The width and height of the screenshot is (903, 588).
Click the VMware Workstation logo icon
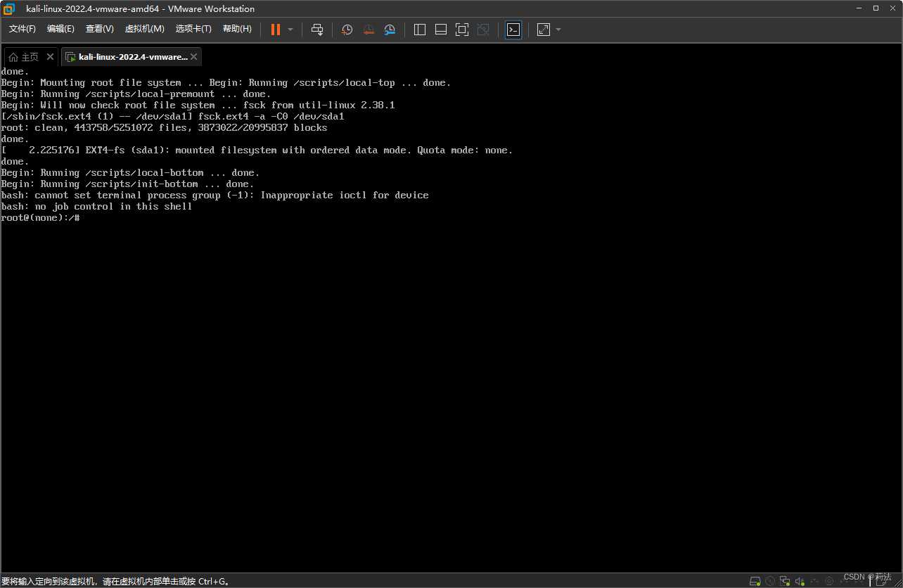click(9, 8)
